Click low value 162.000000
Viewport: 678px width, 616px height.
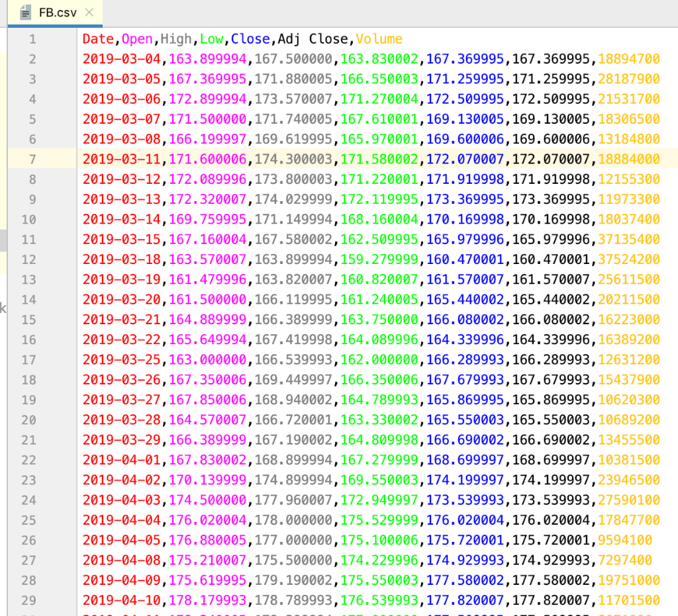[x=379, y=360]
